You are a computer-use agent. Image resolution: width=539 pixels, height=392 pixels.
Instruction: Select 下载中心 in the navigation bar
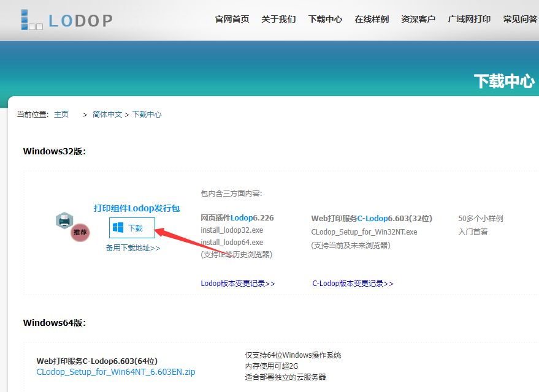pos(325,19)
